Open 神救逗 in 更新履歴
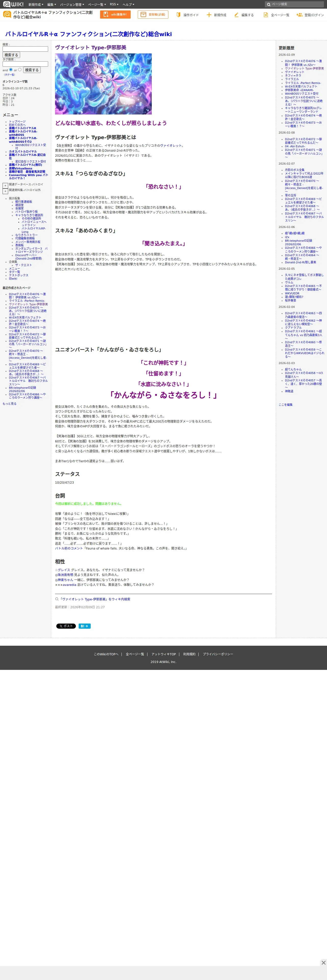Viewport: 327px width, 980px height. tap(289, 391)
